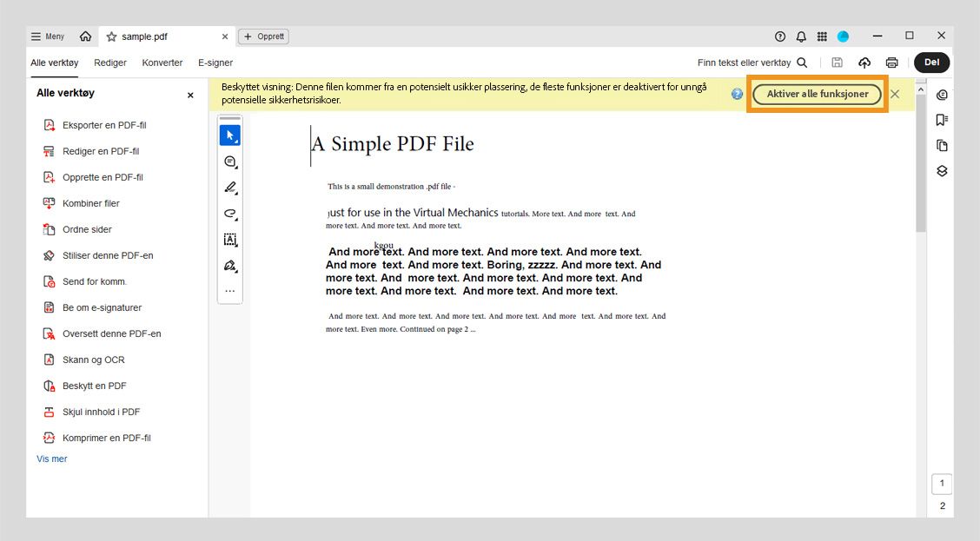Dismiss the yellow protected view banner
The width and height of the screenshot is (980, 541).
click(x=895, y=94)
